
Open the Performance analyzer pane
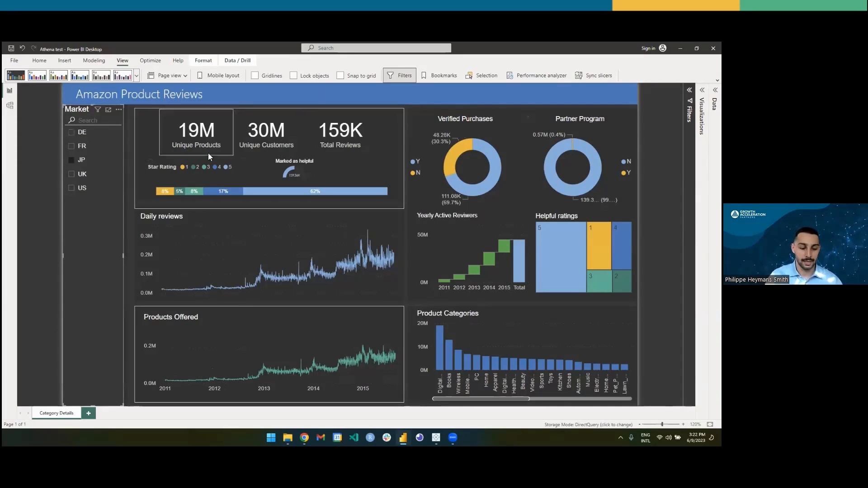536,75
